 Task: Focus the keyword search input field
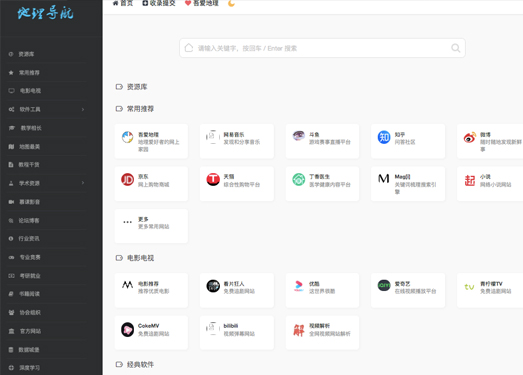(x=322, y=48)
